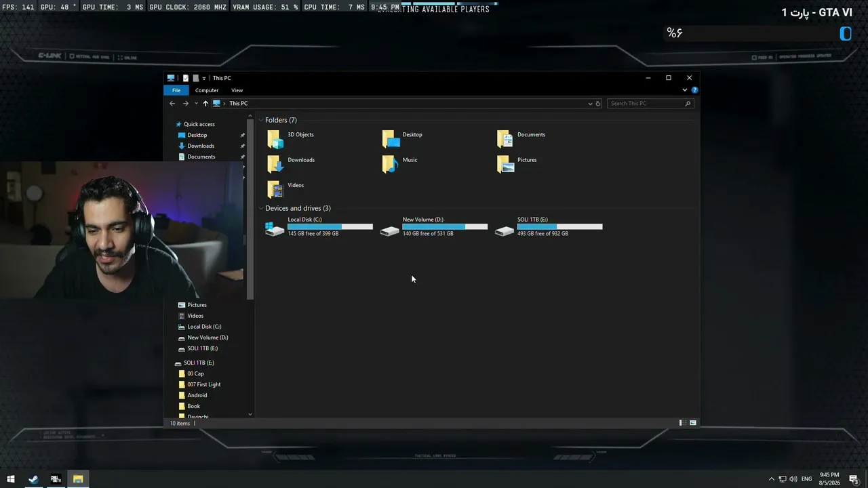Click the Local Disk (C:) capacity bar

pyautogui.click(x=330, y=226)
